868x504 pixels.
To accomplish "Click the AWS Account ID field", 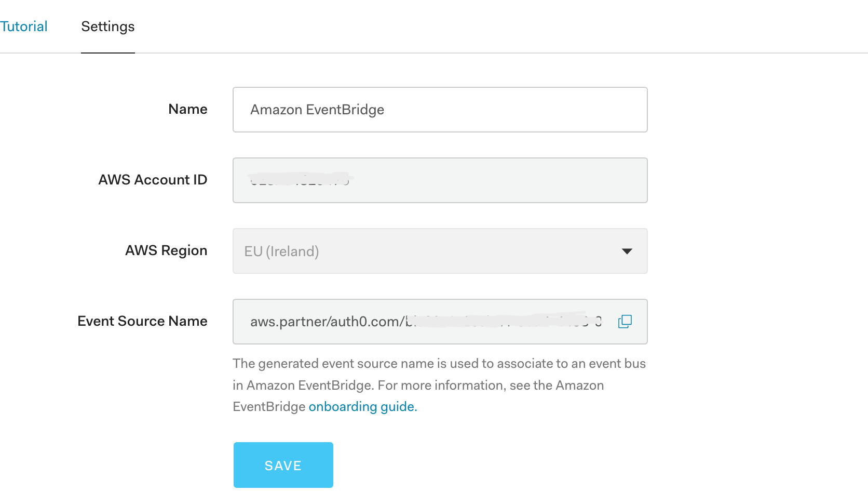I will pos(440,180).
